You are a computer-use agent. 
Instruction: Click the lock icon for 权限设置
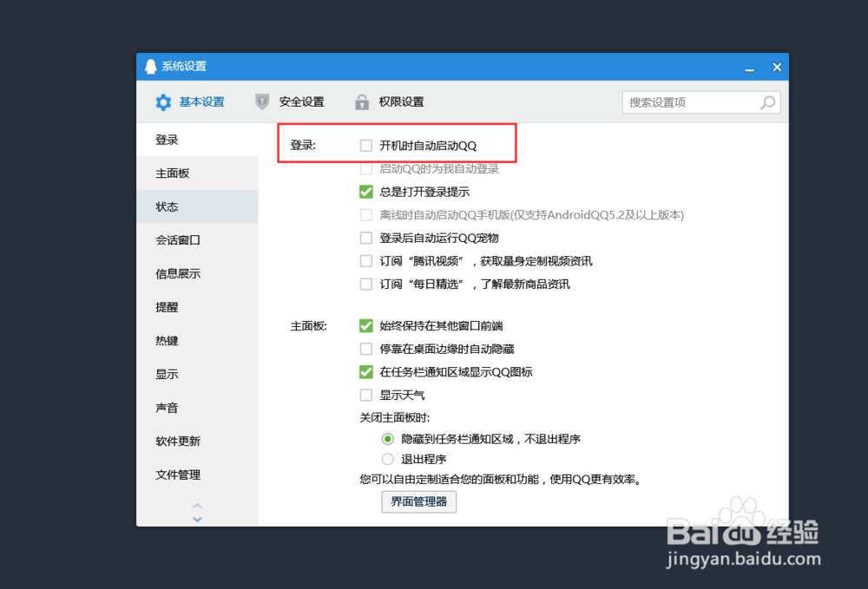coord(361,101)
